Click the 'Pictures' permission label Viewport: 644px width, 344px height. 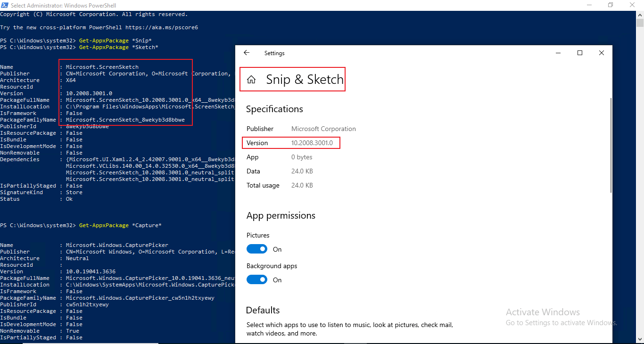[x=258, y=235]
